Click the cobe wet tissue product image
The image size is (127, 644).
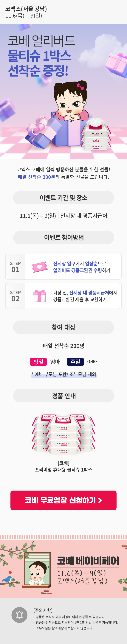(x=63, y=434)
